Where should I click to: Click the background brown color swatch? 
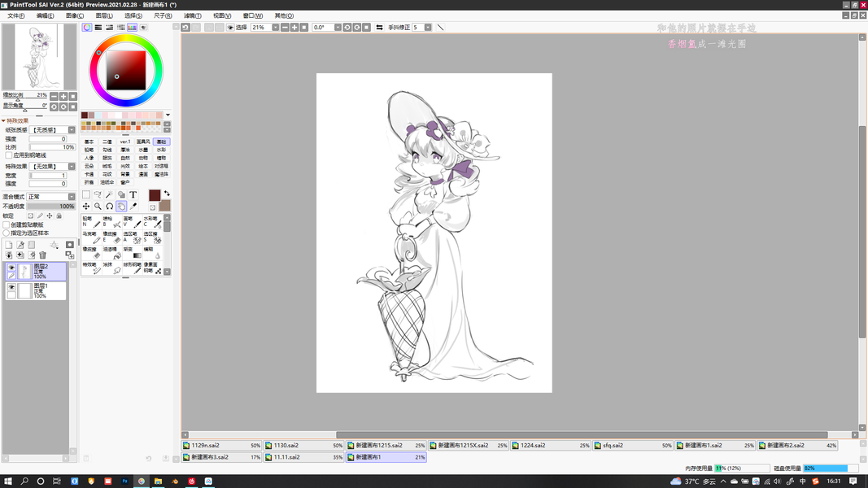164,206
